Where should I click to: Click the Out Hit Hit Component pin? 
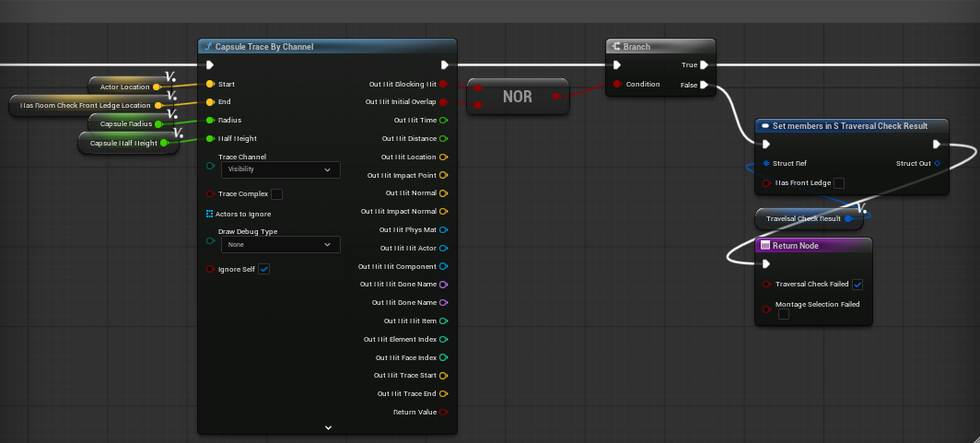tap(443, 266)
